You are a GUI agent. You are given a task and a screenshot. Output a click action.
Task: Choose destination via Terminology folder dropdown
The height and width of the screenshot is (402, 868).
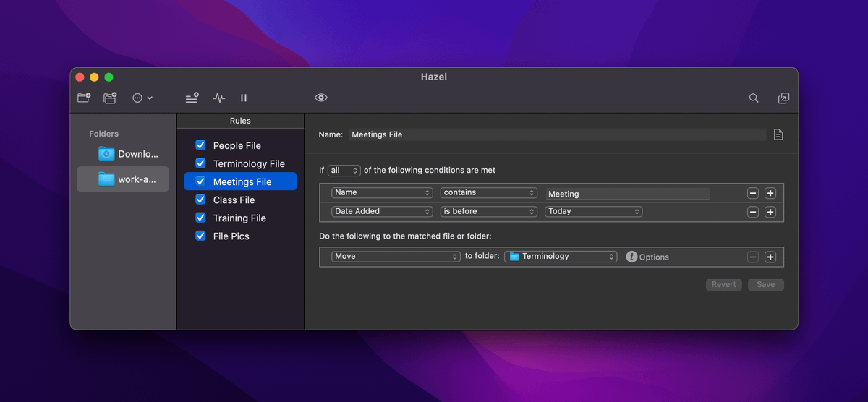561,257
